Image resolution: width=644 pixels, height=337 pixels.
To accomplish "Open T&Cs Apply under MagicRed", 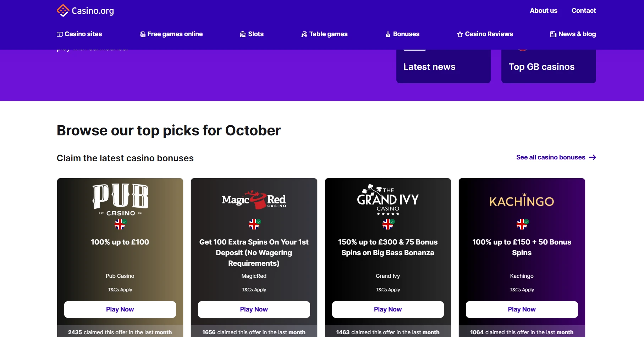I will 254,290.
